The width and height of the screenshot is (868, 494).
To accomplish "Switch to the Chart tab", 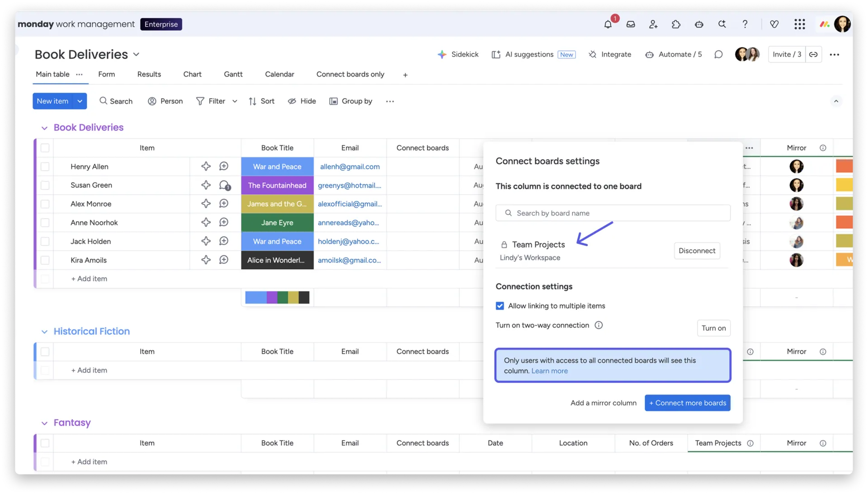I will coord(193,74).
